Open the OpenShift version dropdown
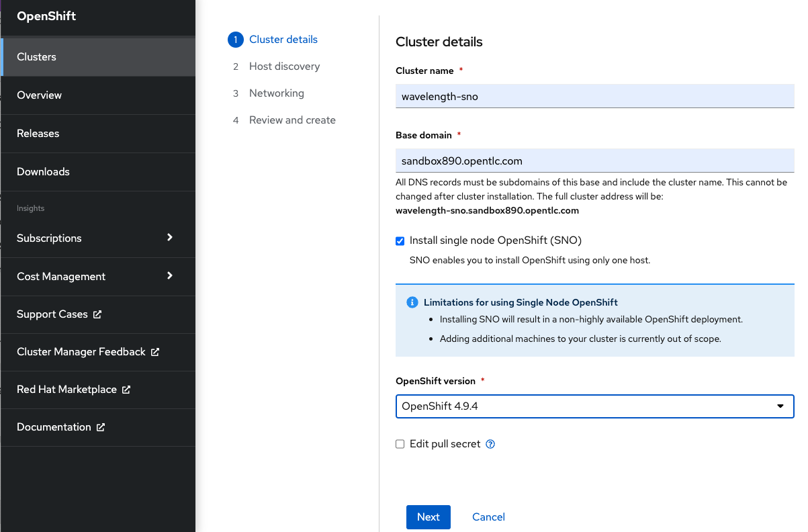 coord(780,406)
